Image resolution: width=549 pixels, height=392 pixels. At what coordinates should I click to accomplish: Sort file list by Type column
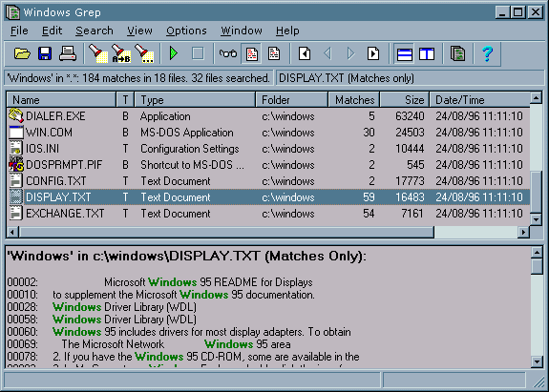click(195, 100)
